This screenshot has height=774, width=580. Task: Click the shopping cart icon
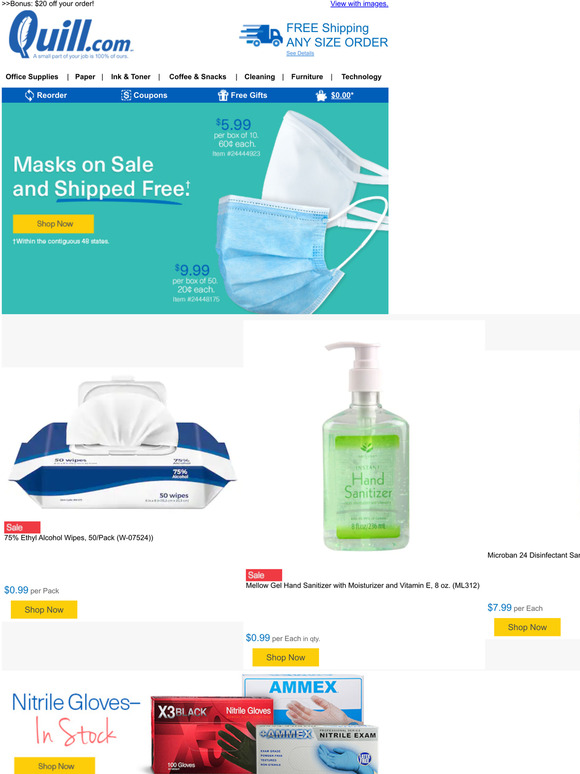point(321,95)
